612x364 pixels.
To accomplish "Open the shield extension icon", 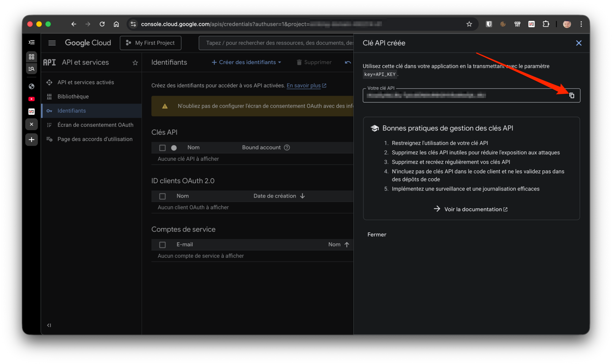I will click(489, 24).
